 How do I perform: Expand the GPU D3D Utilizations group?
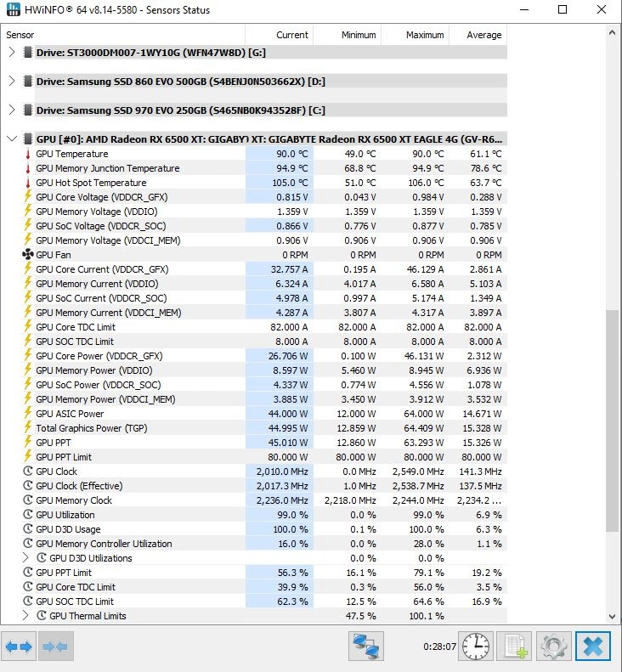pyautogui.click(x=25, y=558)
